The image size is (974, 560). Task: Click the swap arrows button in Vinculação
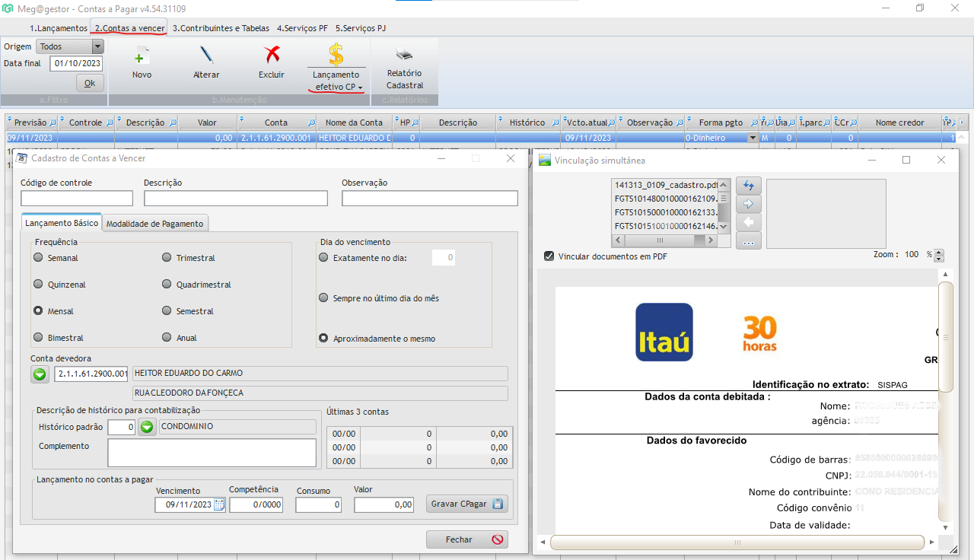click(x=748, y=186)
